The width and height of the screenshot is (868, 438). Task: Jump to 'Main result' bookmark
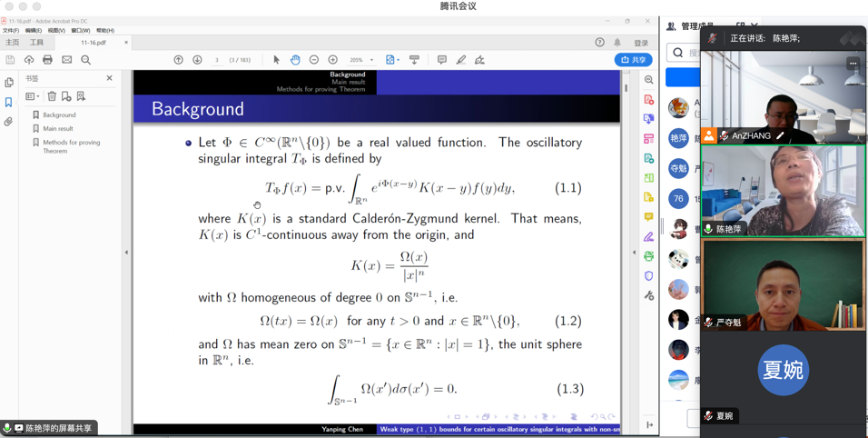(x=58, y=129)
